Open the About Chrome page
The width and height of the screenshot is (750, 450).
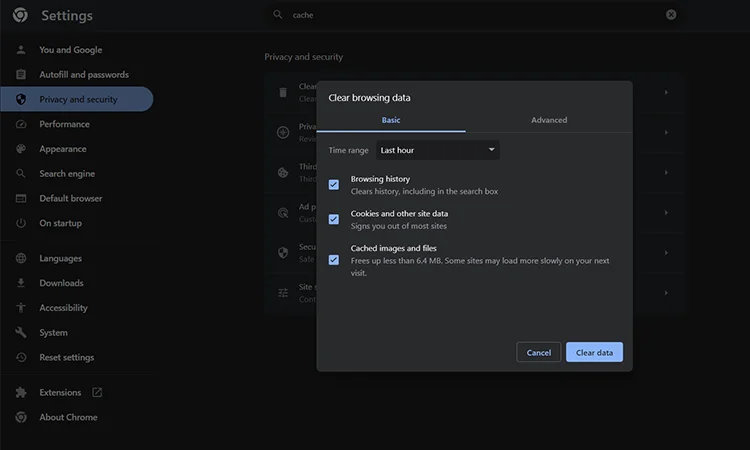68,417
